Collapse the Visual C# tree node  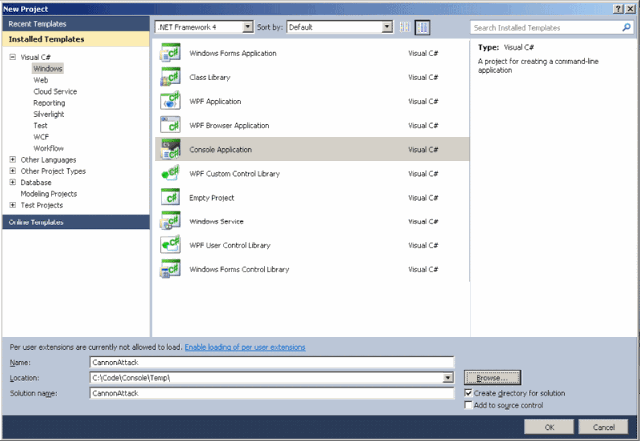(x=13, y=57)
